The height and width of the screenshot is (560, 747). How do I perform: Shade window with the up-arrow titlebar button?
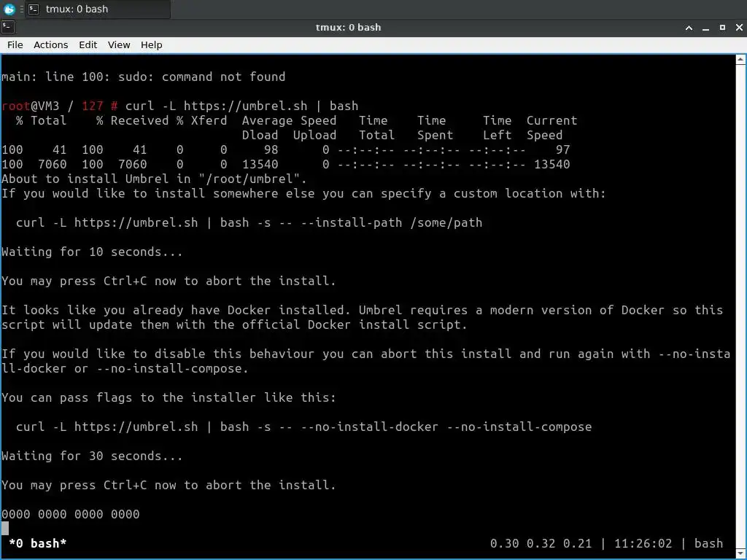click(x=689, y=28)
